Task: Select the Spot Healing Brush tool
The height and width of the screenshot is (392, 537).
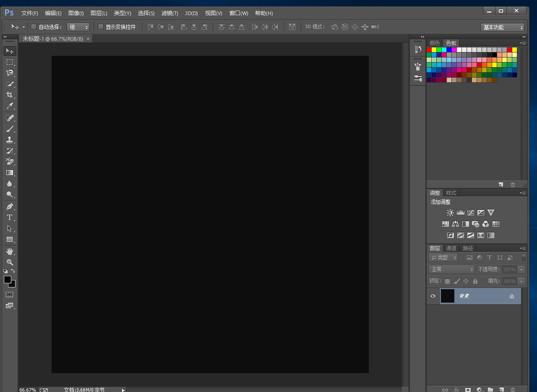Action: click(x=10, y=118)
